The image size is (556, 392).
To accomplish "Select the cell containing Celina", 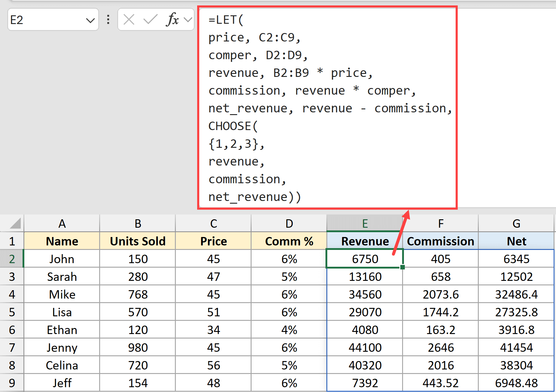I will point(62,365).
